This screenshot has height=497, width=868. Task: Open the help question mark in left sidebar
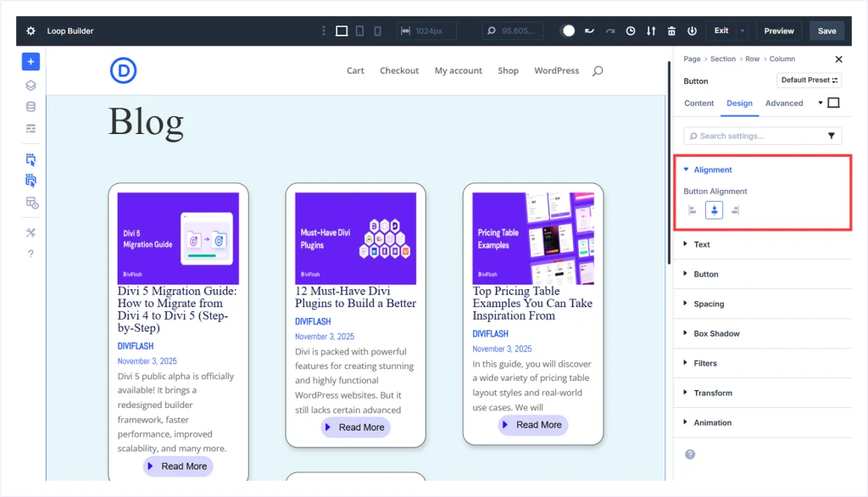(31, 254)
